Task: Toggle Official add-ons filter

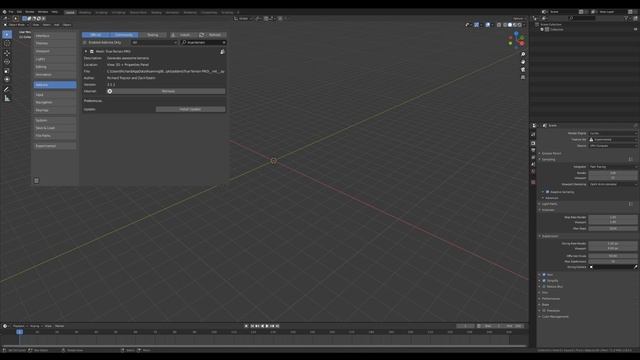Action: click(x=96, y=35)
